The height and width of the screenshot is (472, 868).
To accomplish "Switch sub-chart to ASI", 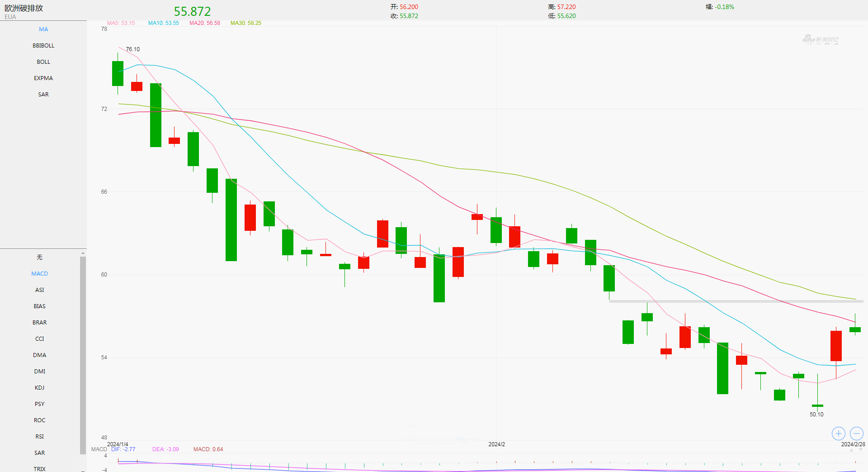I will 40,290.
